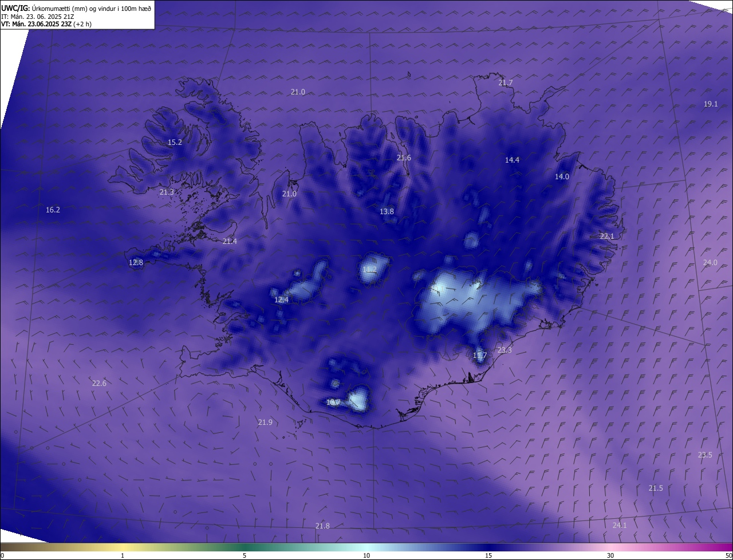Click the legend tick labeled 50
This screenshot has height=560, width=733.
[x=728, y=555]
